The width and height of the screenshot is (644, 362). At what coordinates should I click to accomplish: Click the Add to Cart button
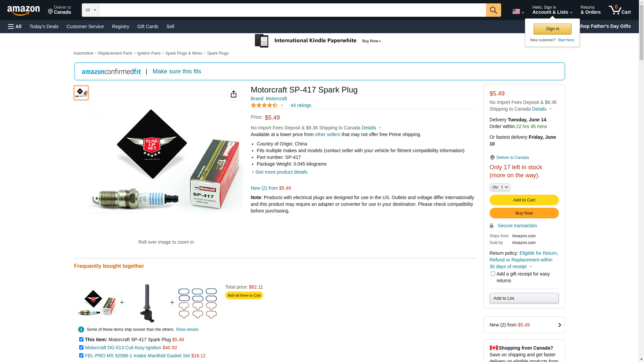click(524, 200)
